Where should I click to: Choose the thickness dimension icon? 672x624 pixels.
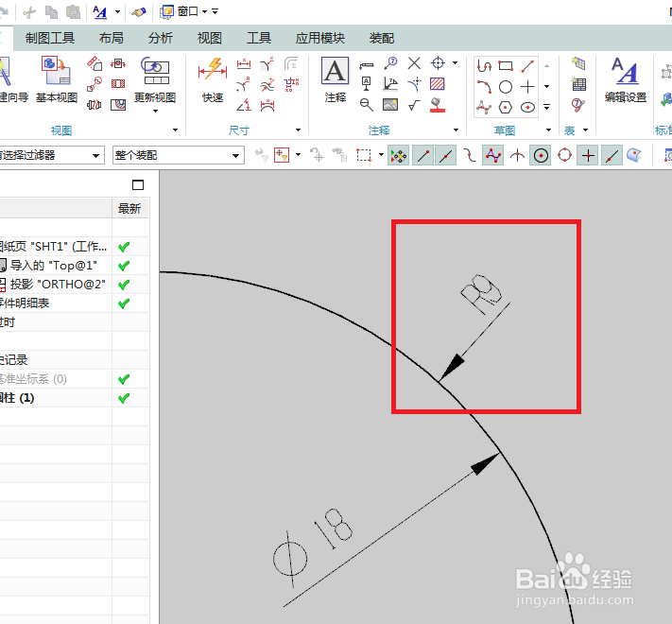pyautogui.click(x=267, y=84)
